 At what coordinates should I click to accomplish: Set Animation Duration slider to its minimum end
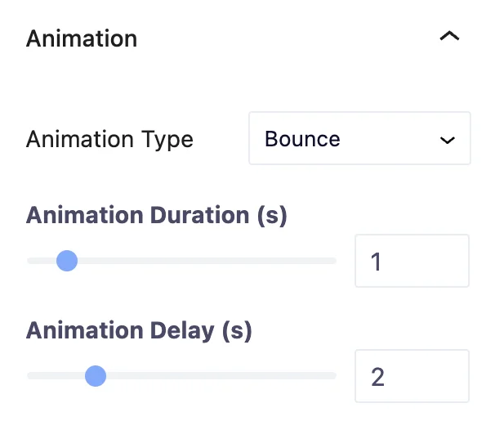click(29, 261)
